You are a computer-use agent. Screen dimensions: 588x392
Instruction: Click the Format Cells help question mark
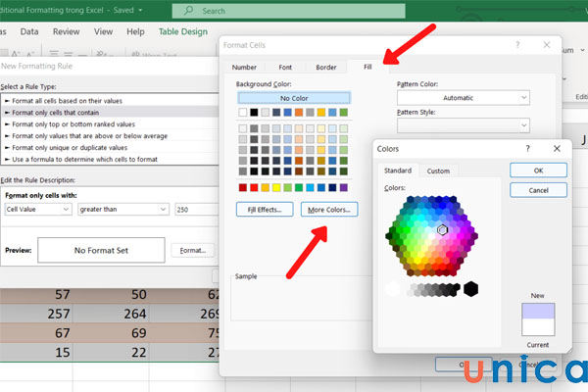click(517, 45)
